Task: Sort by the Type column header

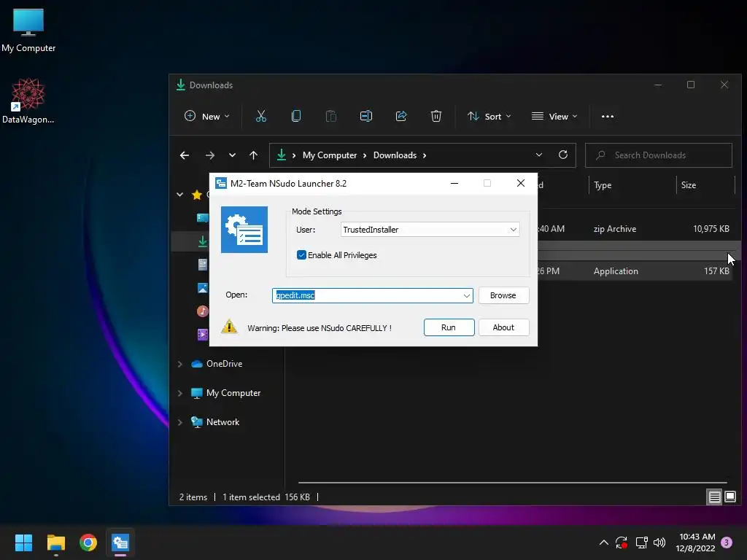Action: pyautogui.click(x=632, y=185)
